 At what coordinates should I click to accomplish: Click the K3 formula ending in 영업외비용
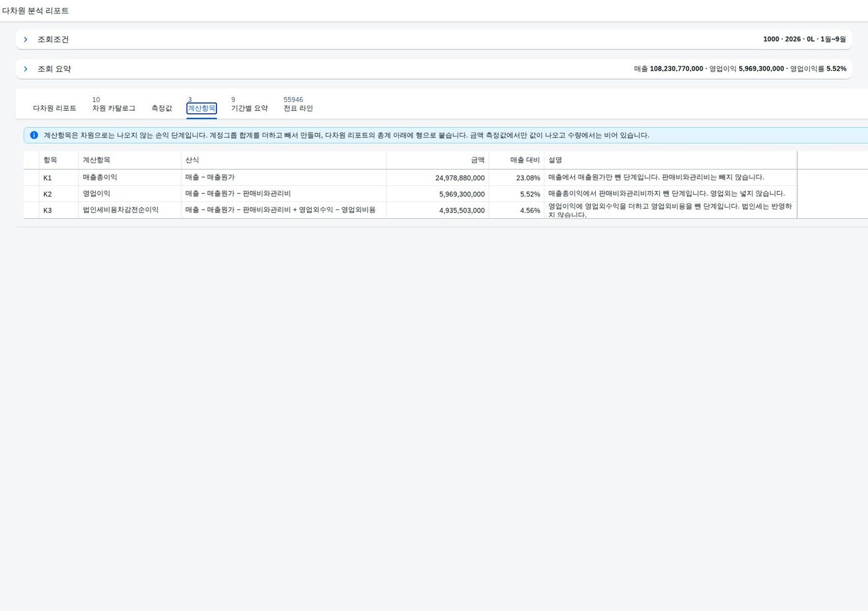click(x=280, y=209)
